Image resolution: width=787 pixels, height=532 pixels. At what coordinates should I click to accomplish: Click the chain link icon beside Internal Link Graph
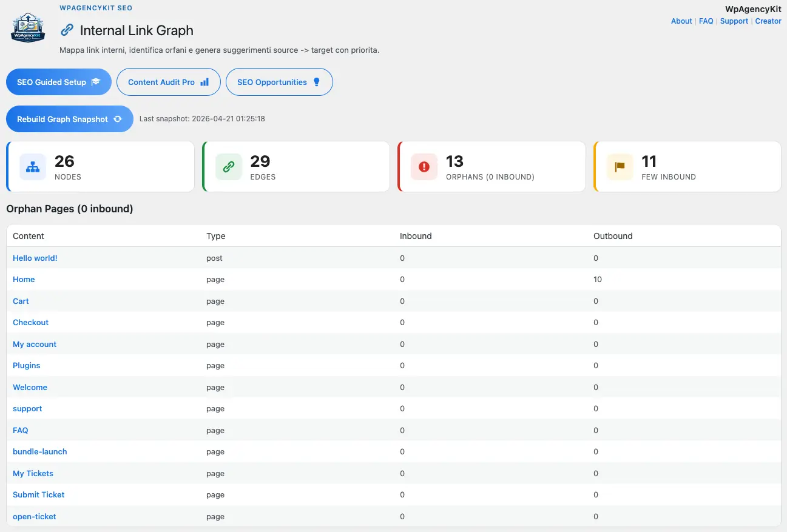(x=67, y=30)
